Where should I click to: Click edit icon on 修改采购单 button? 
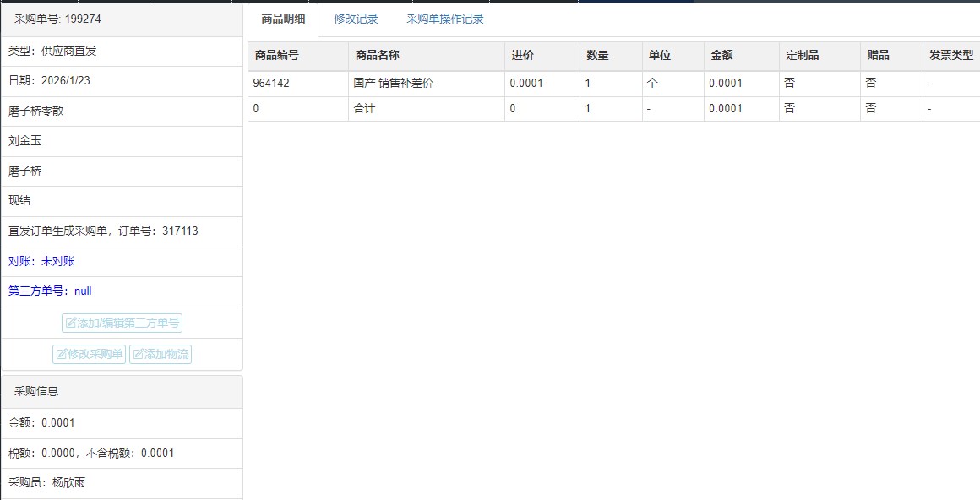coord(62,354)
